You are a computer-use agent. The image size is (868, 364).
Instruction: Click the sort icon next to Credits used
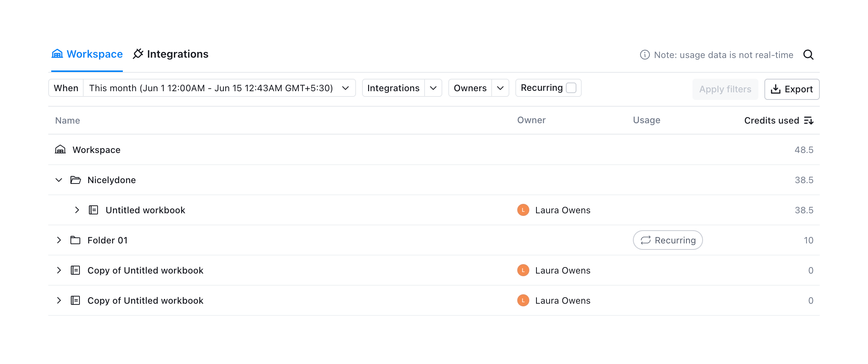pyautogui.click(x=808, y=121)
